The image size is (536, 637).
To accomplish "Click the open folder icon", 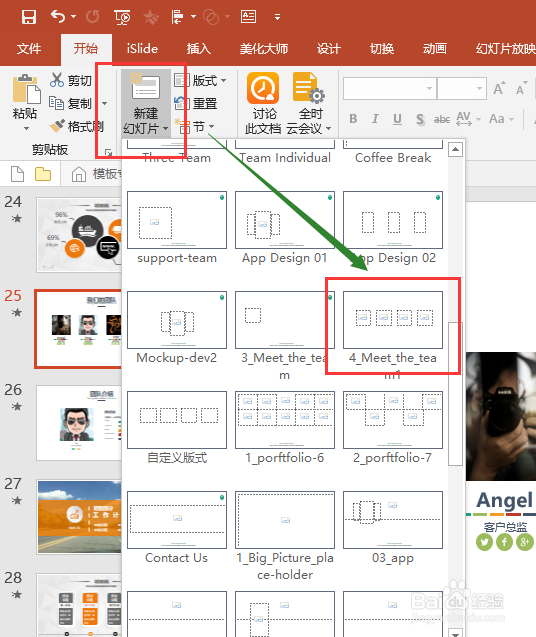I will [x=43, y=174].
